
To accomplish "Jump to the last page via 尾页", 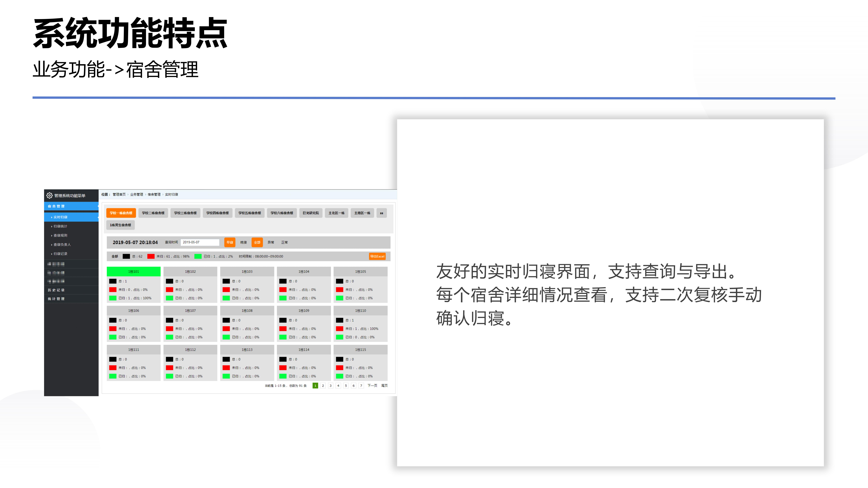I will (x=384, y=386).
